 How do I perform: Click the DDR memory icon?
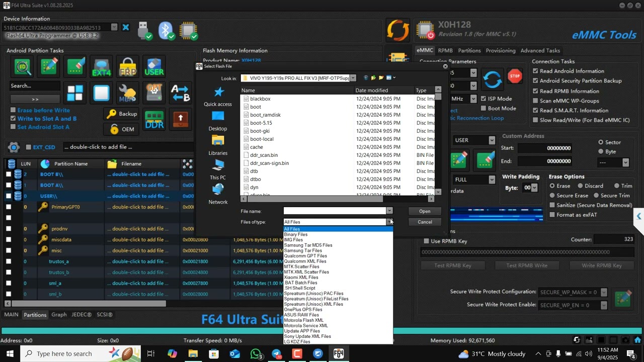point(154,119)
